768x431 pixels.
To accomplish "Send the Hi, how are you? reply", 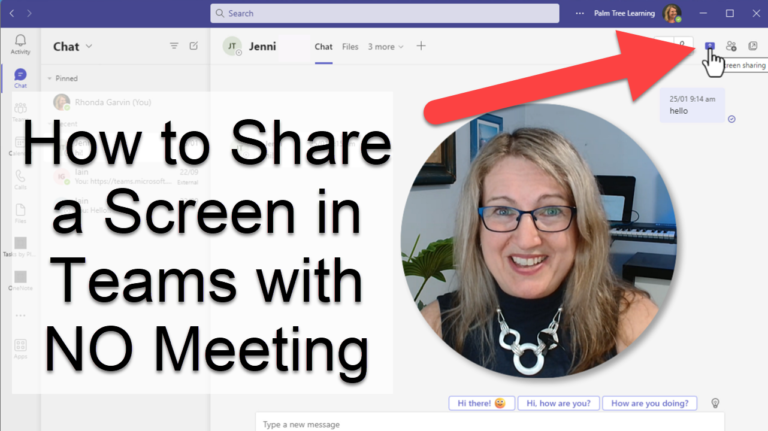I will coord(558,403).
